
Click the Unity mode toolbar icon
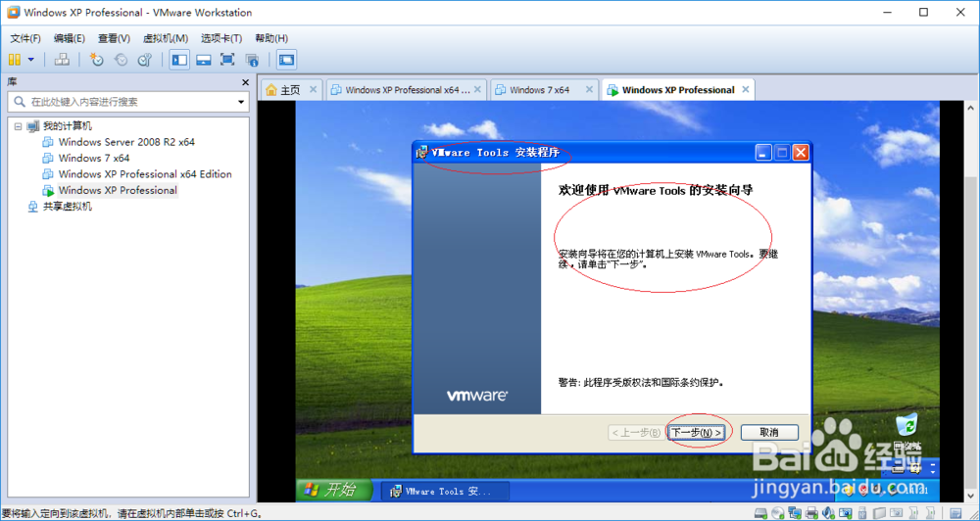point(252,60)
